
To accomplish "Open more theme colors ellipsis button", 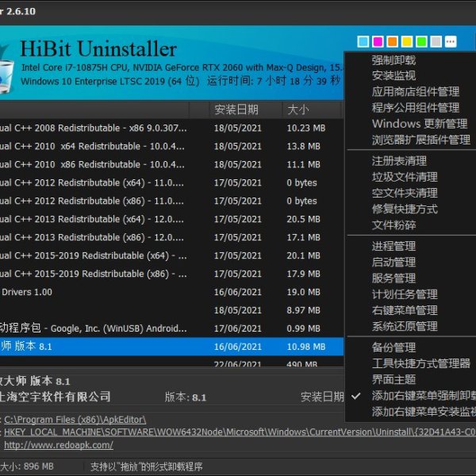I will (451, 41).
